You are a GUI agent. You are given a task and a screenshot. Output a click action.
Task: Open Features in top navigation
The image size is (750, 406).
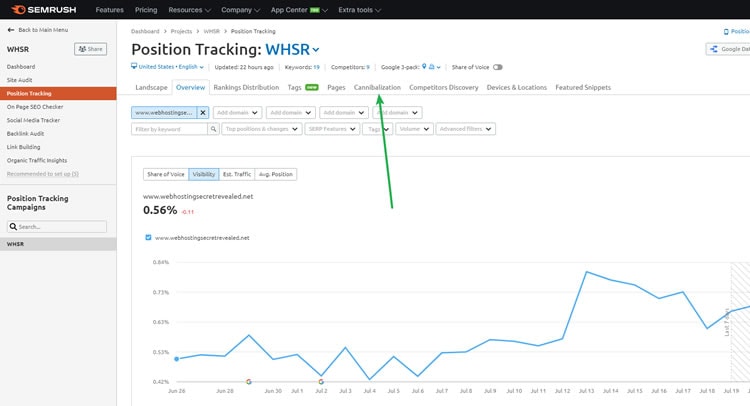tap(110, 10)
